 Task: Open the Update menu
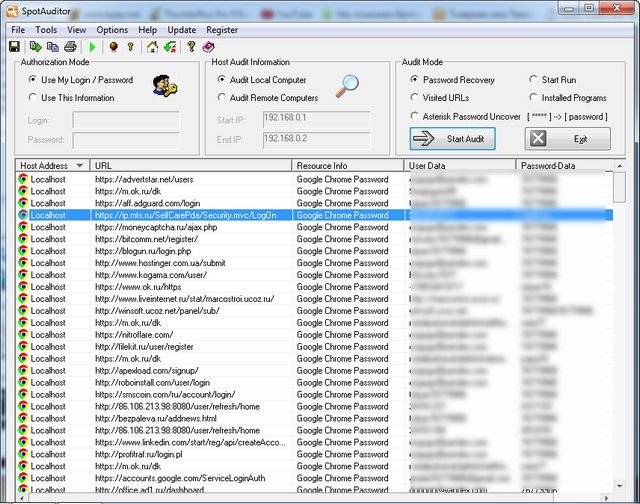[x=182, y=30]
